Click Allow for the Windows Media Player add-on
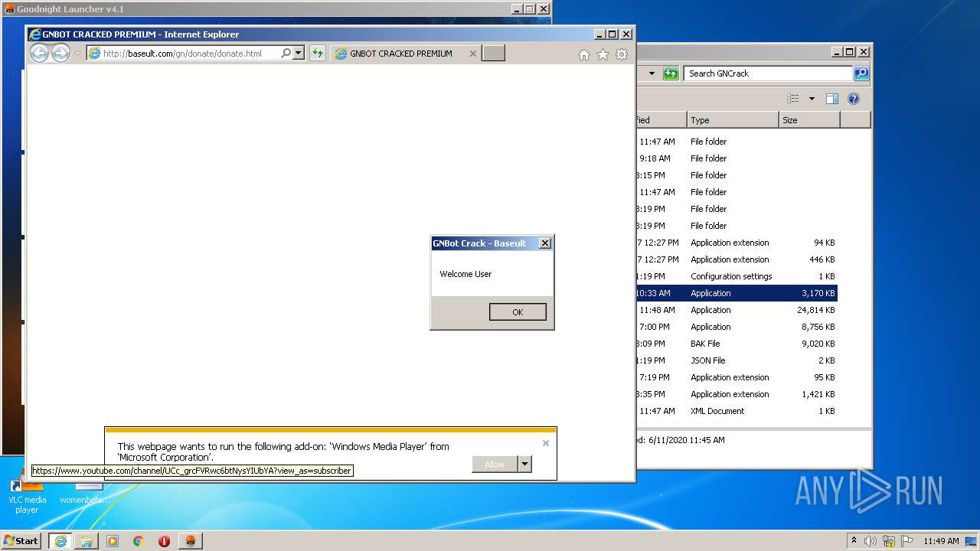 [x=495, y=465]
